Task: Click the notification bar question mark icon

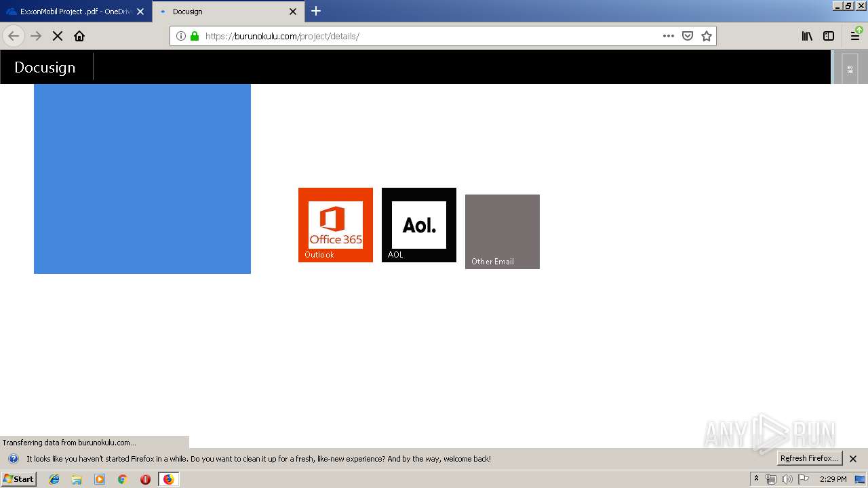Action: [13, 458]
